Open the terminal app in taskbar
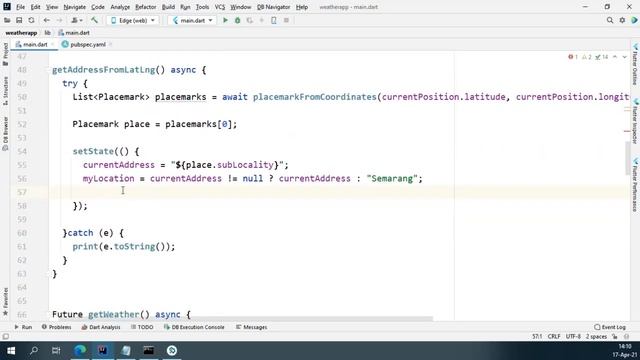This screenshot has height=360, width=640. click(149, 351)
